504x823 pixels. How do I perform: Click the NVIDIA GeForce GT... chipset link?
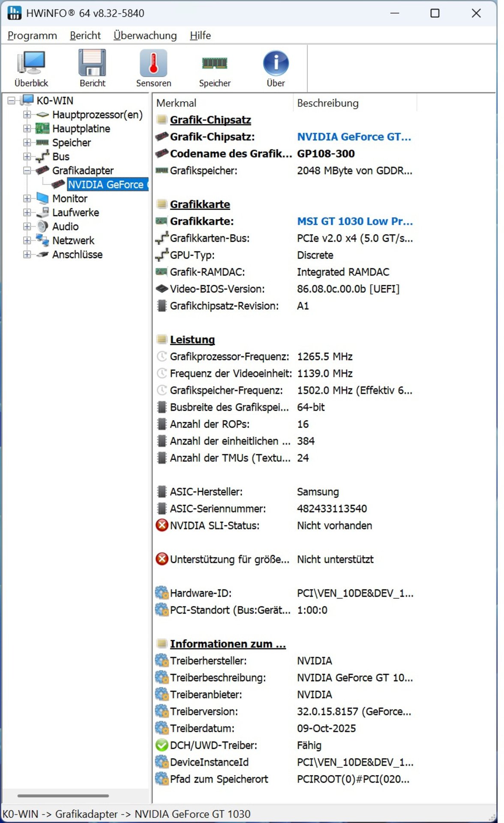coord(354,137)
